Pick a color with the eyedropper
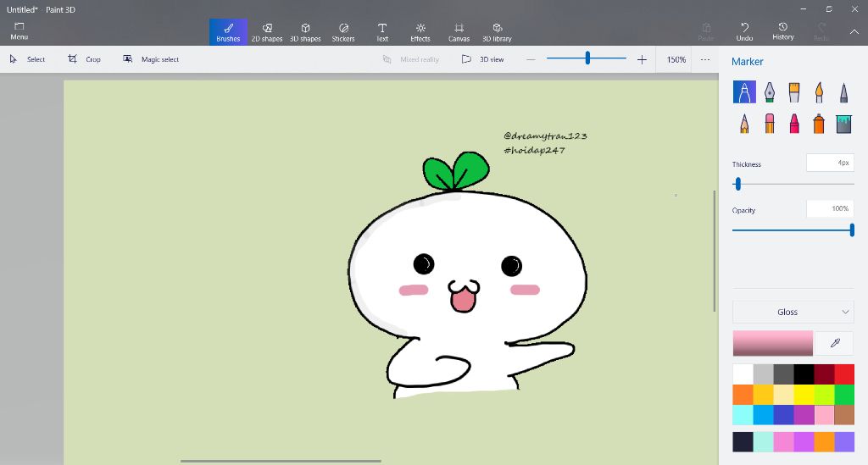The image size is (868, 465). [835, 343]
